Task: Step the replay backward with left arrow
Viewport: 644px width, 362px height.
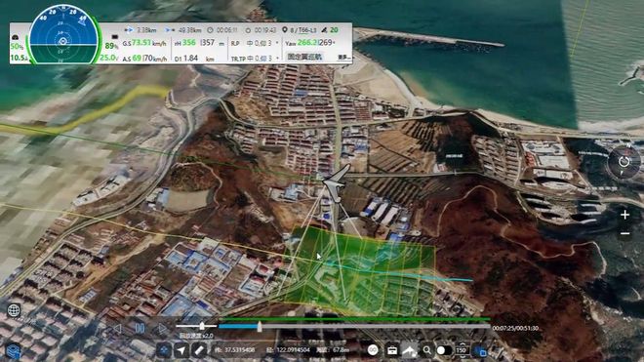Action: coord(117,328)
